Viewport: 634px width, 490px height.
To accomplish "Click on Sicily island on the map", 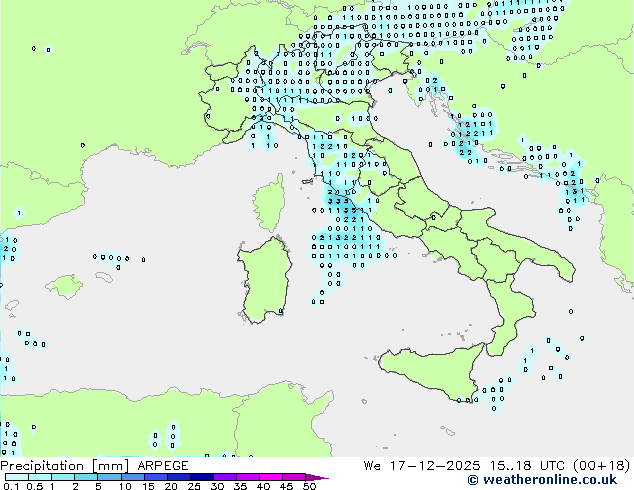I will point(433,372).
